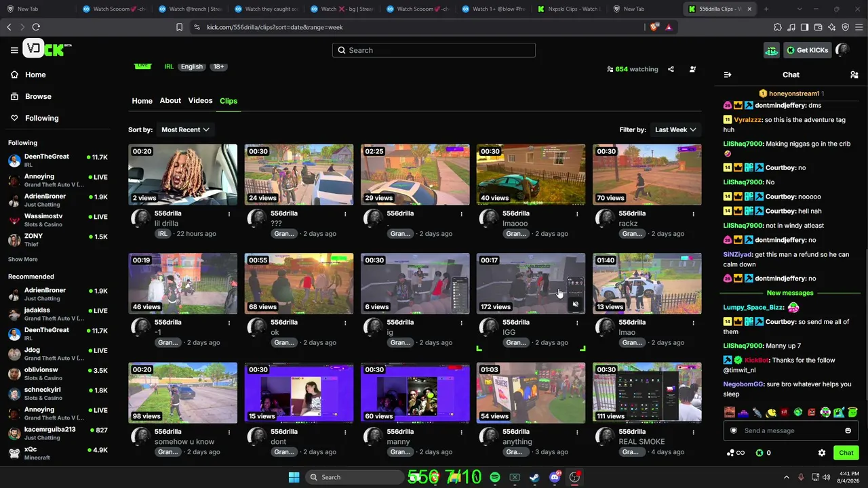
Task: Open options menu for 'REAL SMOKE' clip
Action: [693, 432]
